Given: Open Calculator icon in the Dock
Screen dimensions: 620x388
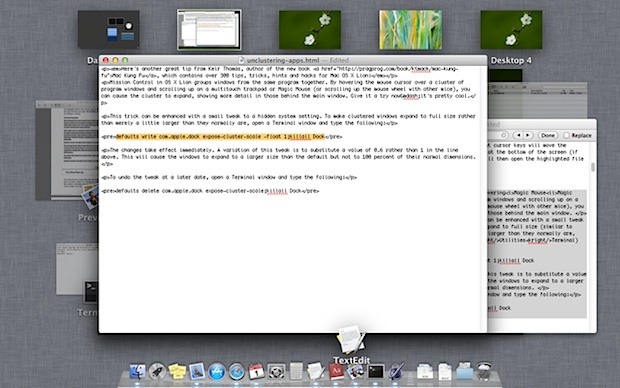Looking at the screenshot, I should [x=296, y=371].
